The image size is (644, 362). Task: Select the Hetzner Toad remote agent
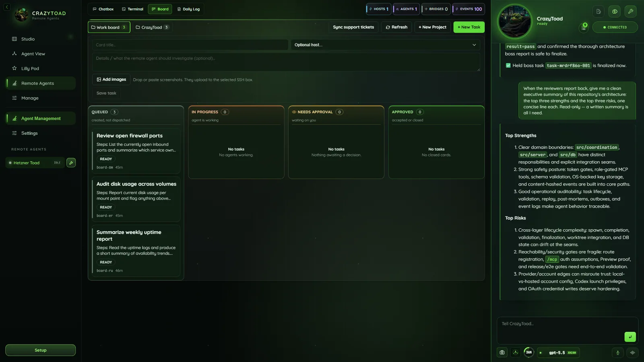pos(35,163)
